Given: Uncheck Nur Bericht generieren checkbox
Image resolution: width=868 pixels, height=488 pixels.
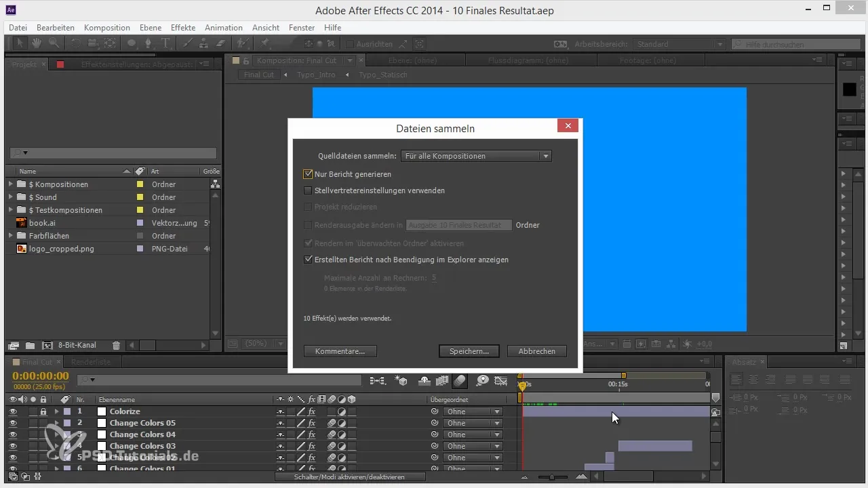Looking at the screenshot, I should coord(309,174).
